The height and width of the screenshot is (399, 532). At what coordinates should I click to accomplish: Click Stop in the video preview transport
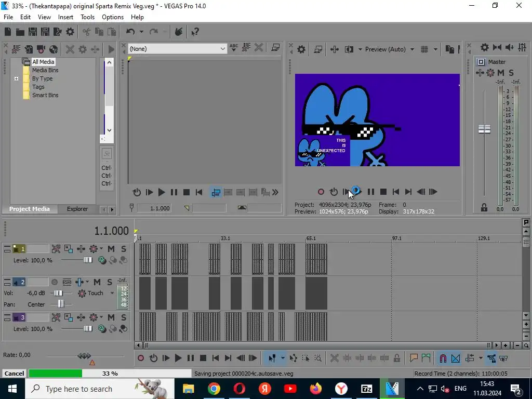click(x=383, y=192)
